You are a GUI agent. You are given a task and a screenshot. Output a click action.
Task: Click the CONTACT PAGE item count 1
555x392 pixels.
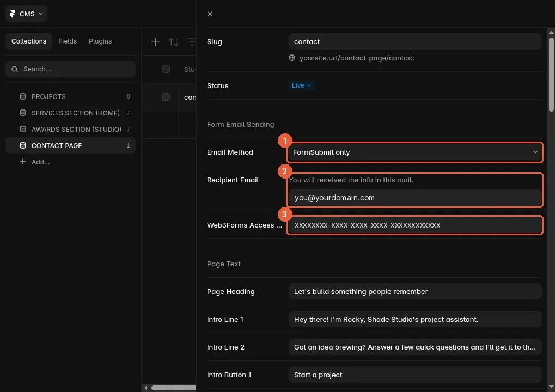(128, 145)
